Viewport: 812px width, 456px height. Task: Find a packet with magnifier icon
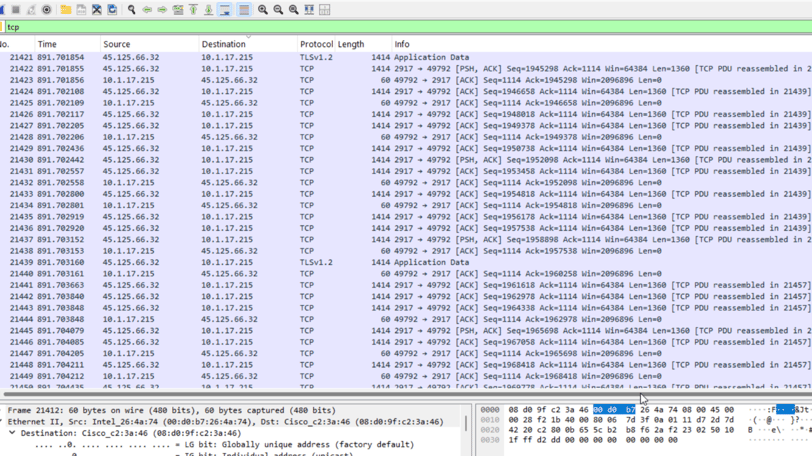[x=132, y=9]
